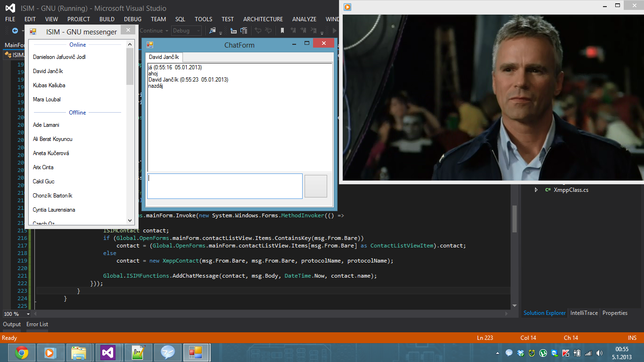Open the battery power tray icon

pos(577,353)
